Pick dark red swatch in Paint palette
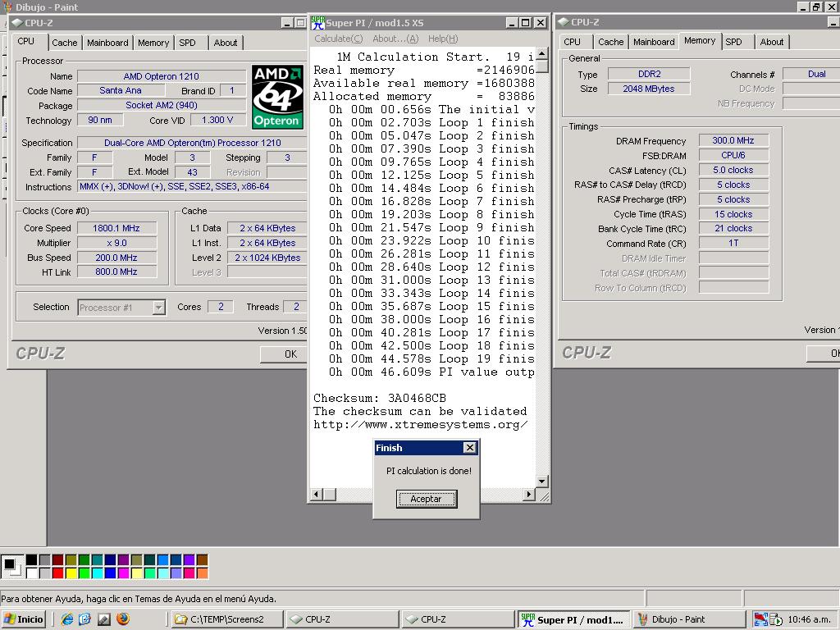840x630 pixels. pyautogui.click(x=58, y=560)
